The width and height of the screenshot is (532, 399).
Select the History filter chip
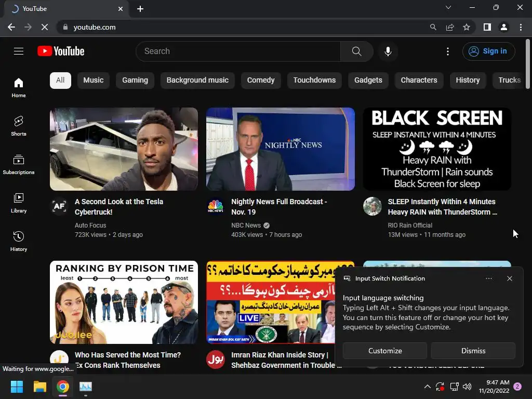468,81
